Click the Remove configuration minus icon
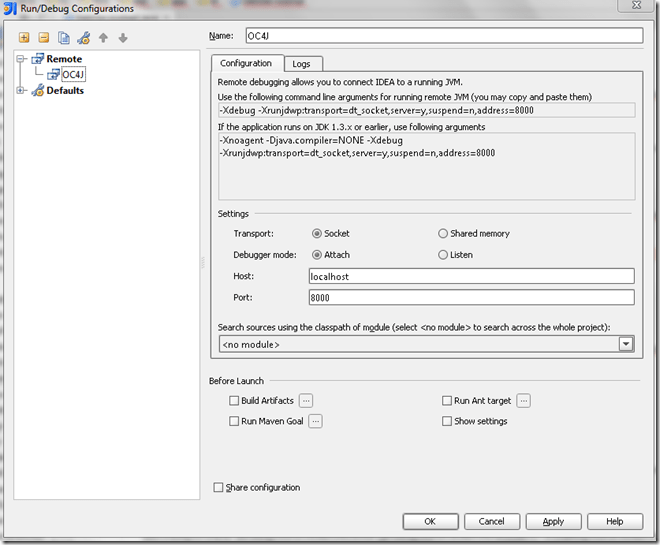 pos(44,38)
